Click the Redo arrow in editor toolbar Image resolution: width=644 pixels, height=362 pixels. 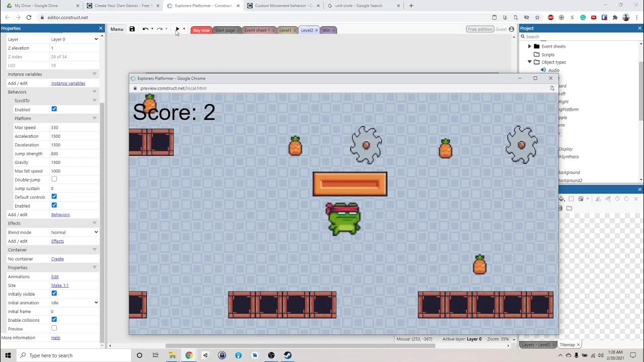159,29
